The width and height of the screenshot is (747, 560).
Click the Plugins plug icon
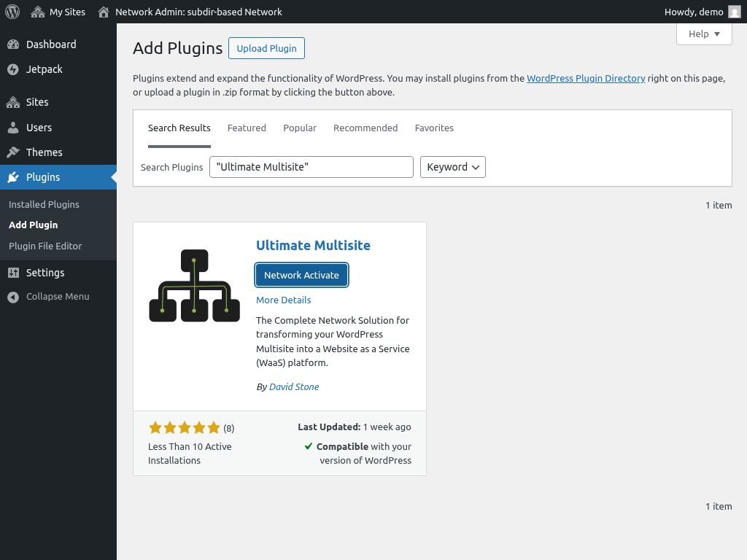(13, 177)
